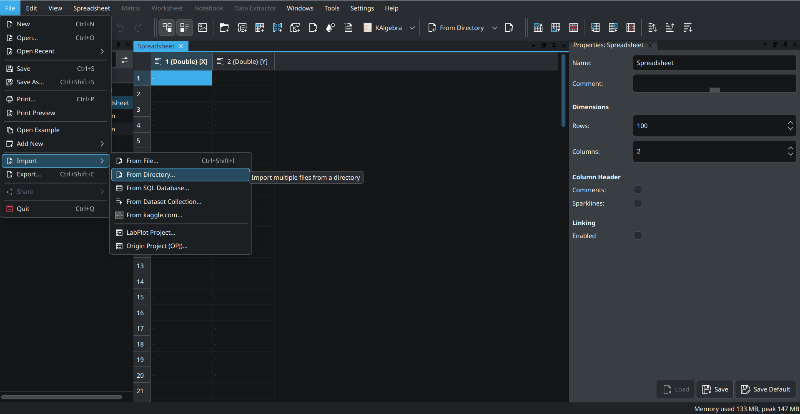Click the swap icon left of column headers
This screenshot has height=414, width=800.
tap(125, 61)
